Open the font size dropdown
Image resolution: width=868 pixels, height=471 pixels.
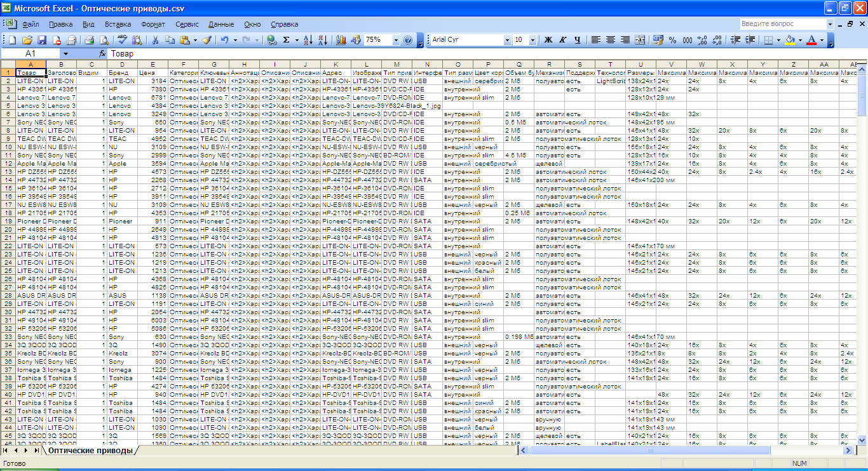tap(532, 40)
